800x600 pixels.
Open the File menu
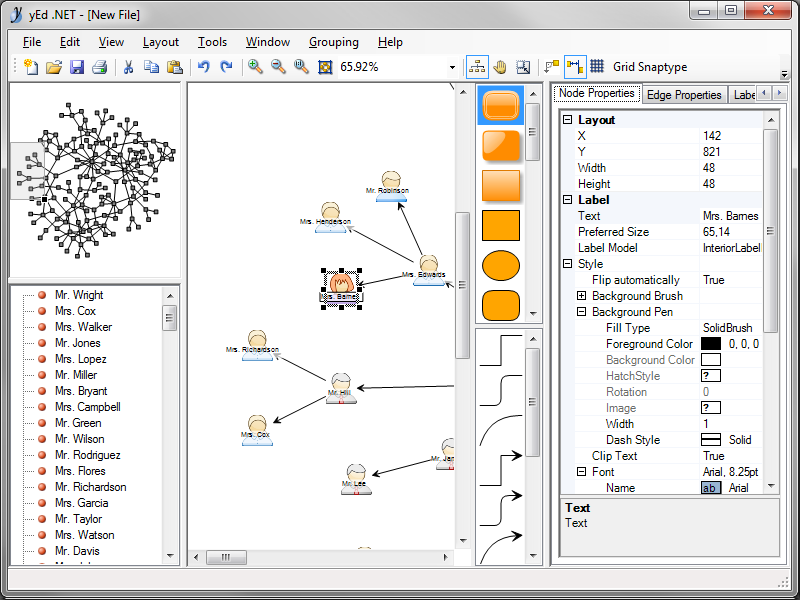tap(32, 42)
